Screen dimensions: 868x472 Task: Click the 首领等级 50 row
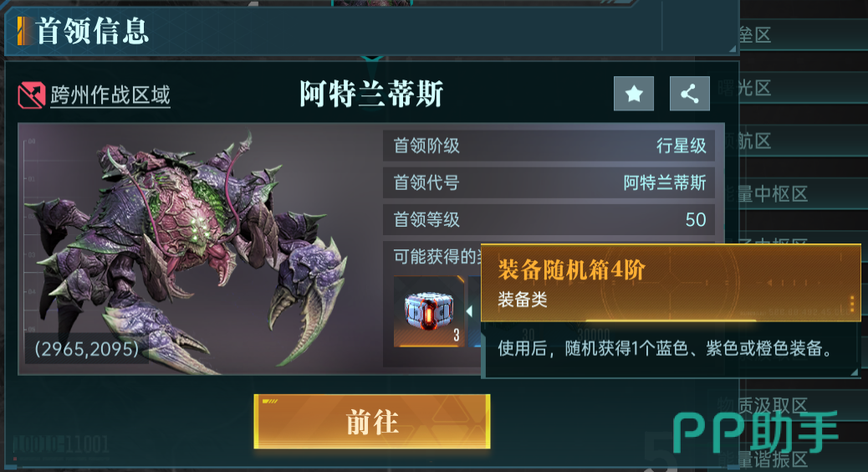pyautogui.click(x=549, y=219)
